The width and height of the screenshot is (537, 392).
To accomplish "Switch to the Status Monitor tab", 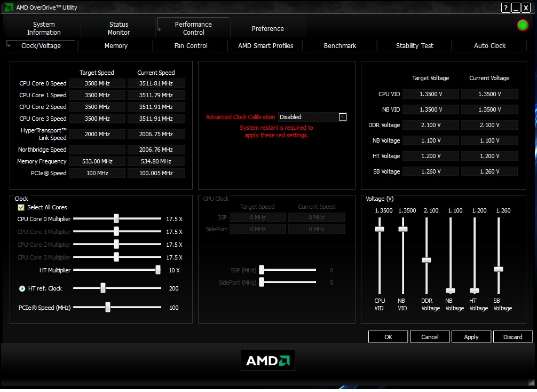I will pyautogui.click(x=119, y=28).
